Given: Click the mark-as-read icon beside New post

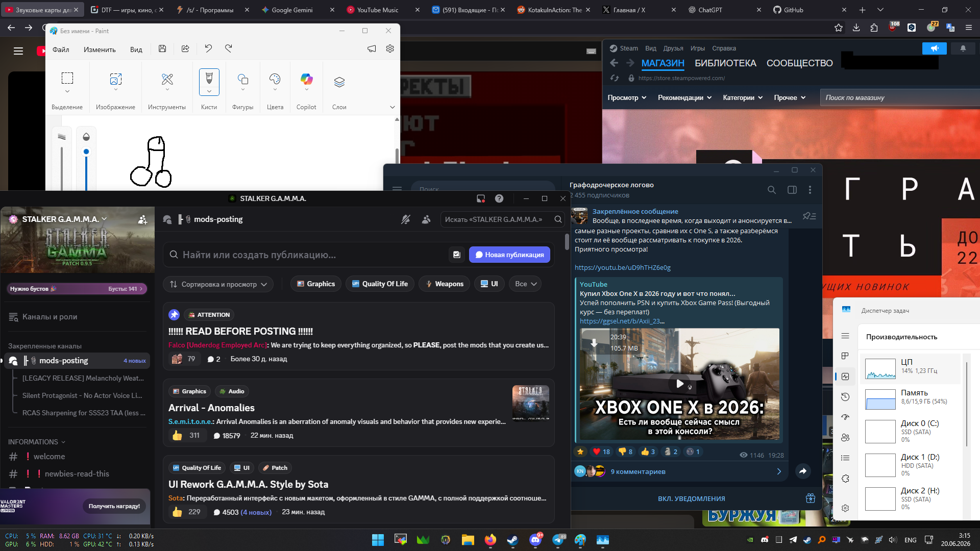Looking at the screenshot, I should 457,255.
